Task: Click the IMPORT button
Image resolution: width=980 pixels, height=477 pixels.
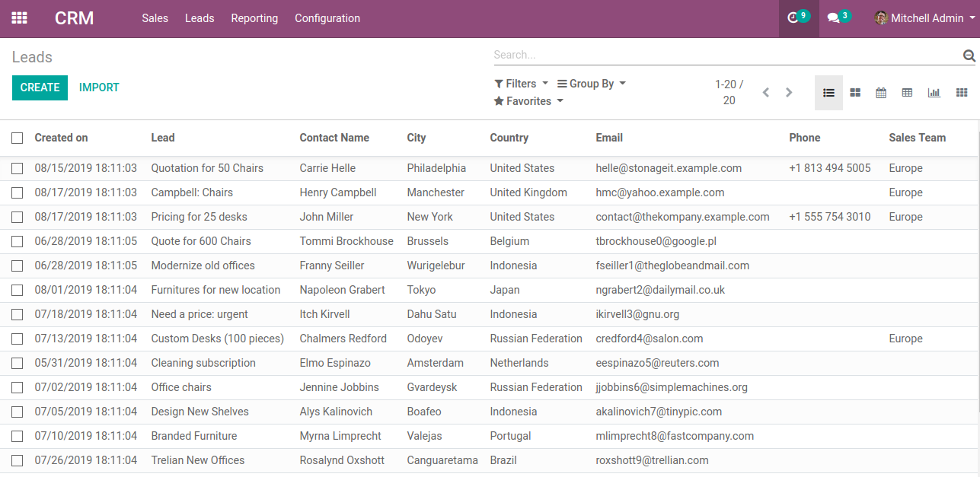Action: (x=99, y=87)
